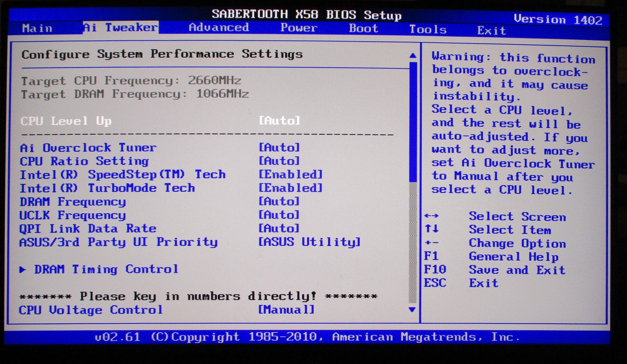Click the Change Option help text

(517, 243)
